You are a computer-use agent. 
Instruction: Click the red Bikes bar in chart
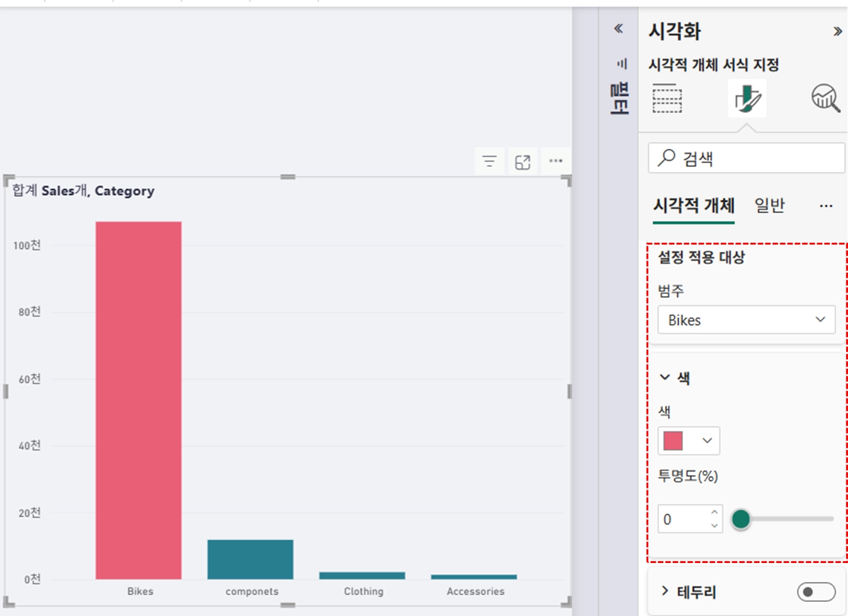tap(138, 400)
